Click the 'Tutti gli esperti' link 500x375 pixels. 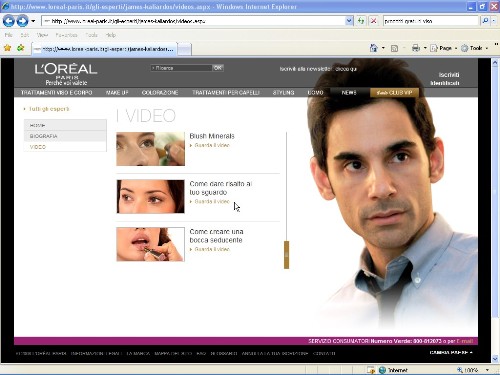49,109
